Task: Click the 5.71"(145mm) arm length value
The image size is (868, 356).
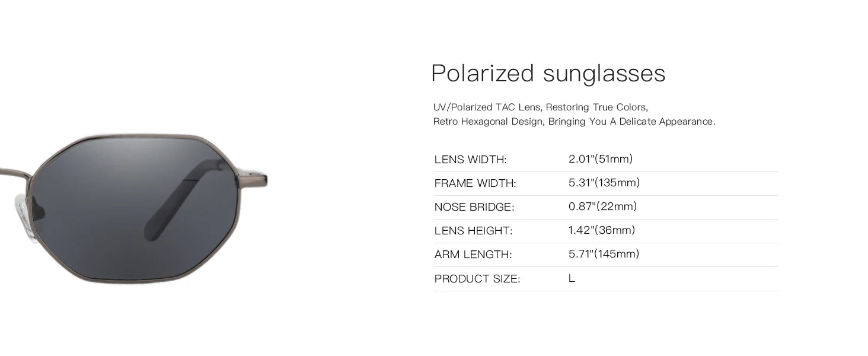Action: point(604,254)
